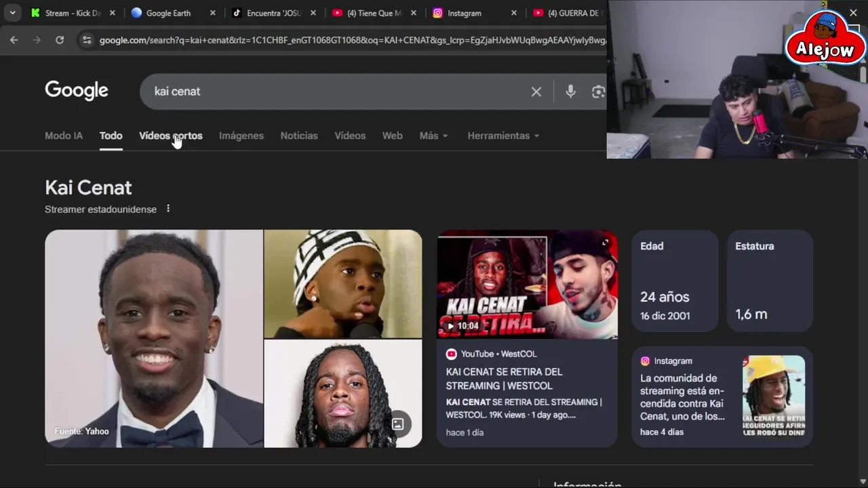Expand the Herramientas dropdown
The width and height of the screenshot is (868, 488).
503,136
